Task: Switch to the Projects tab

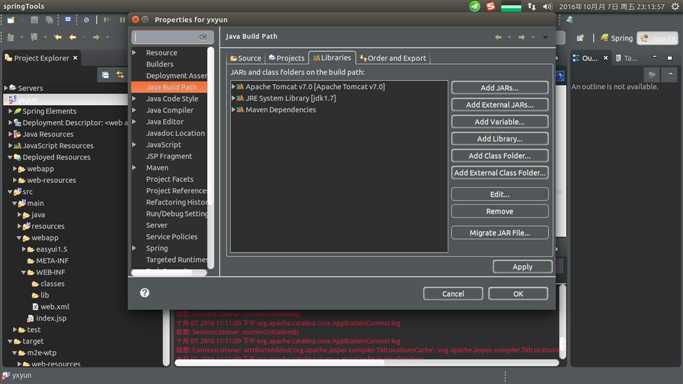Action: click(x=286, y=58)
